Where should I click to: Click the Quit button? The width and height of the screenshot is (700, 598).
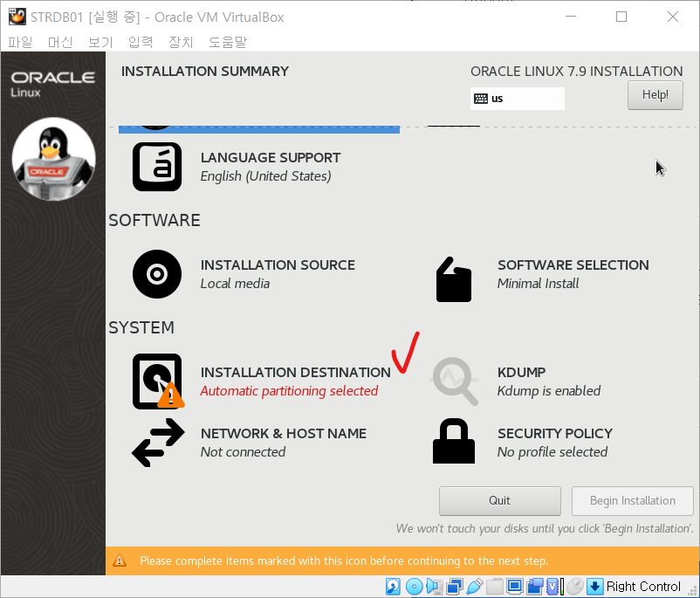[499, 500]
